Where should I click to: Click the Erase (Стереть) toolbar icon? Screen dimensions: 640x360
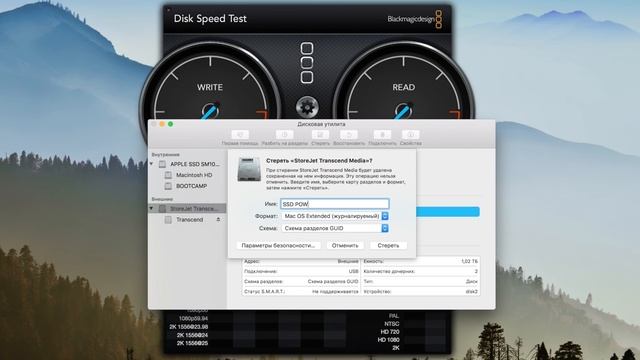[x=320, y=135]
